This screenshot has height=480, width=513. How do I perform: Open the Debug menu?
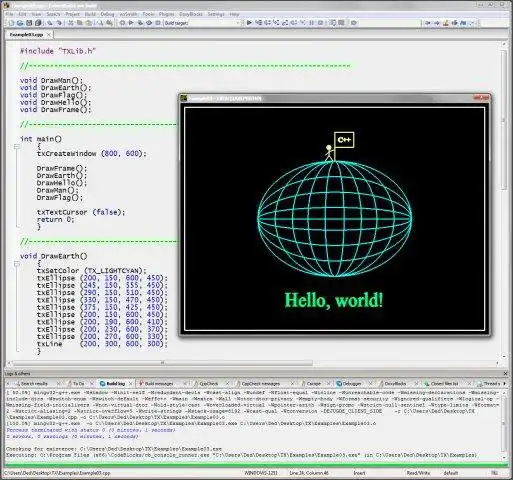(x=107, y=14)
